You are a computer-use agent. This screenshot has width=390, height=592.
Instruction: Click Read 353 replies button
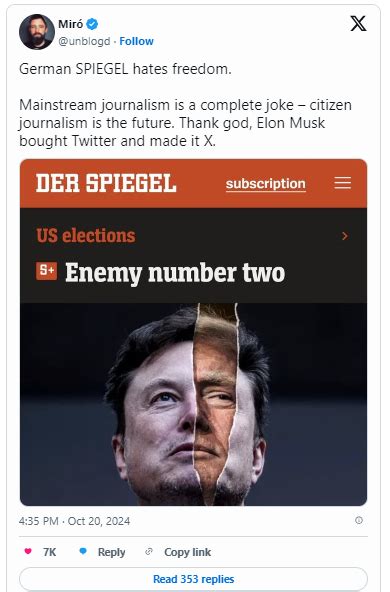(x=193, y=579)
